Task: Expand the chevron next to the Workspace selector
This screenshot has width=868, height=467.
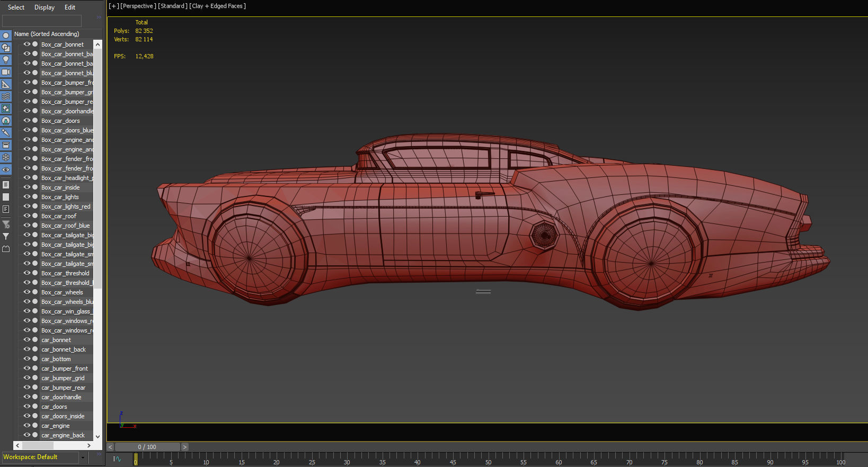Action: tap(99, 454)
